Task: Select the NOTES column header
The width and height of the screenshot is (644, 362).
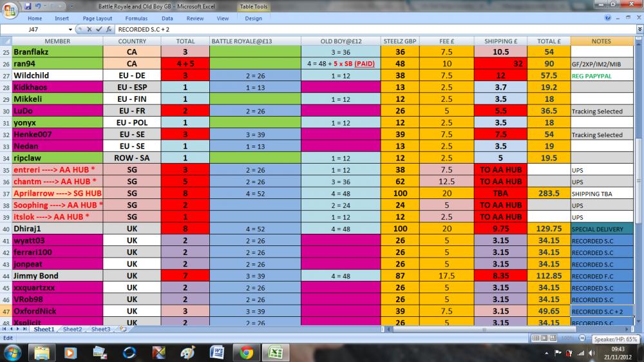Action: coord(601,41)
